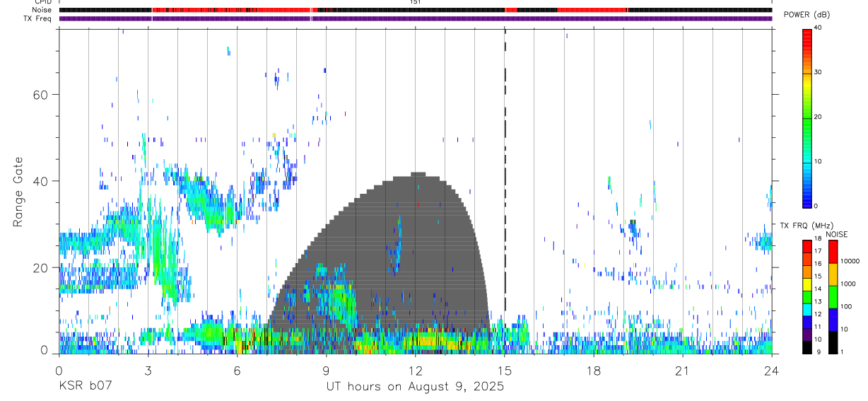Click the '18' hour tick on time axis
The image size is (868, 401).
(594, 370)
